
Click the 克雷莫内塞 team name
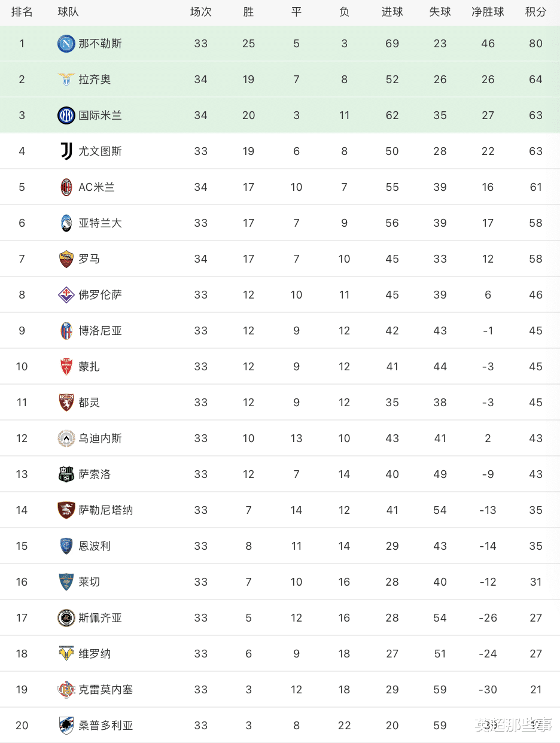point(105,690)
